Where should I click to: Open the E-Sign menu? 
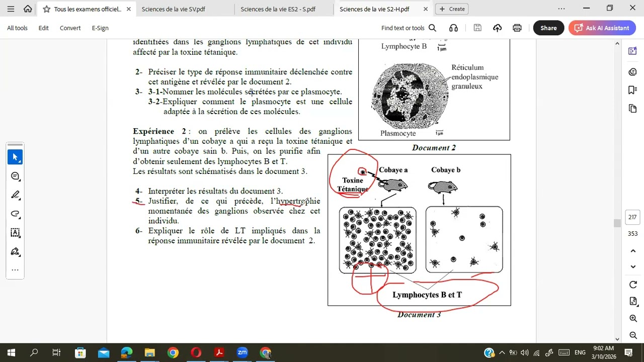coord(100,28)
